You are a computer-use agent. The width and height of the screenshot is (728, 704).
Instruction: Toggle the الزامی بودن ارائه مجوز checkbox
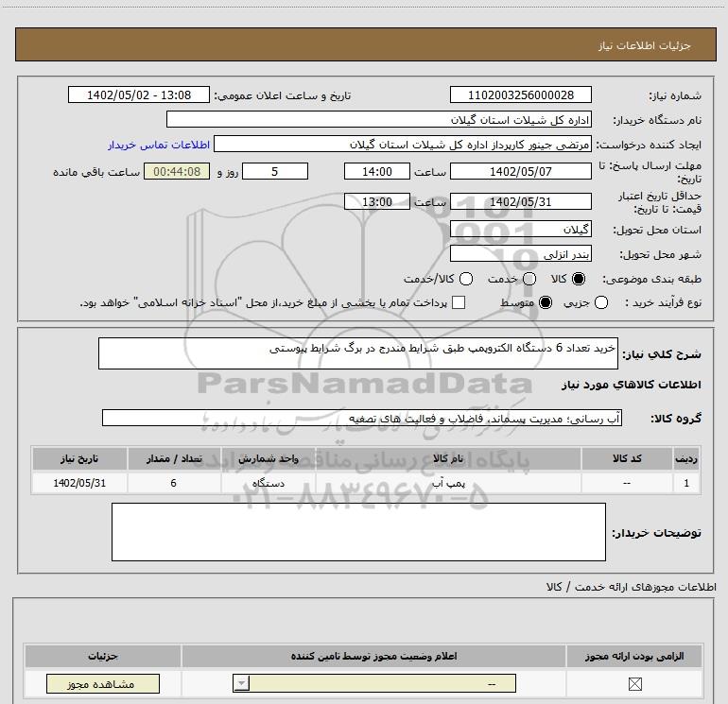[634, 683]
